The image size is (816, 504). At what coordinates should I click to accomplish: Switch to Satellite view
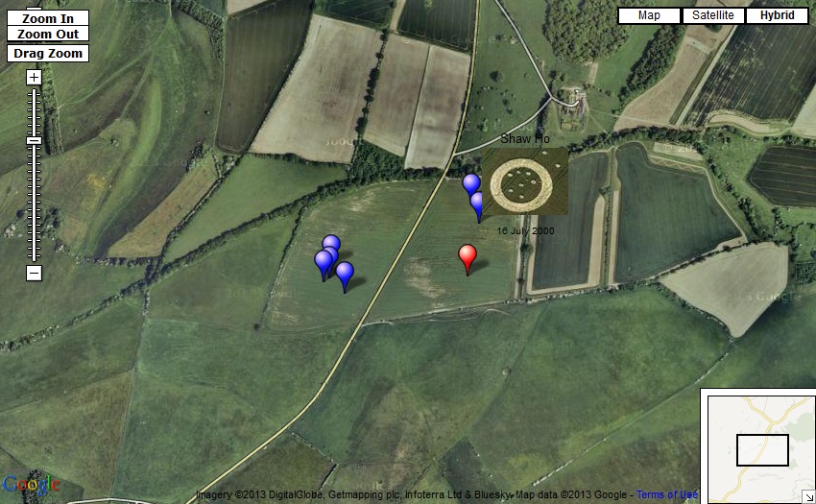[x=712, y=15]
